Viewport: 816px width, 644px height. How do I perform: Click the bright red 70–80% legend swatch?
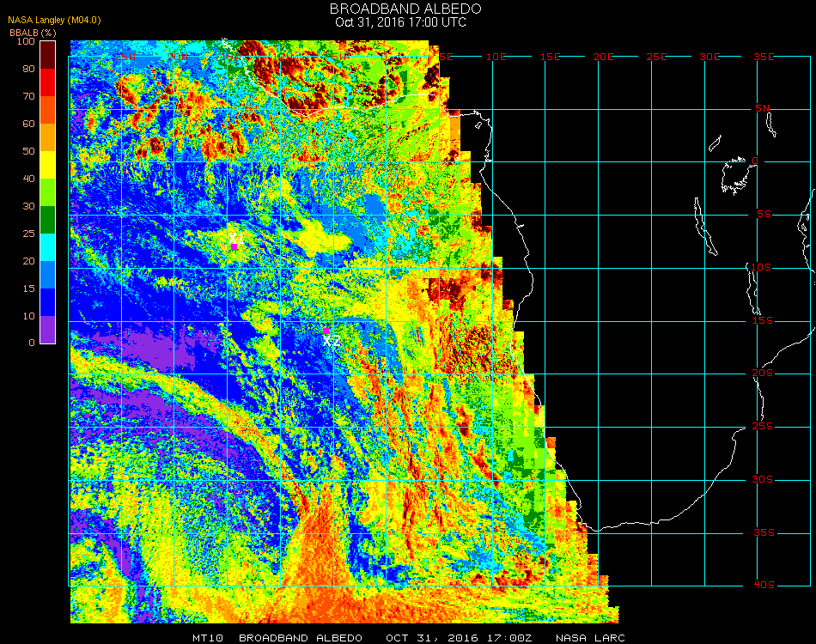click(x=48, y=82)
